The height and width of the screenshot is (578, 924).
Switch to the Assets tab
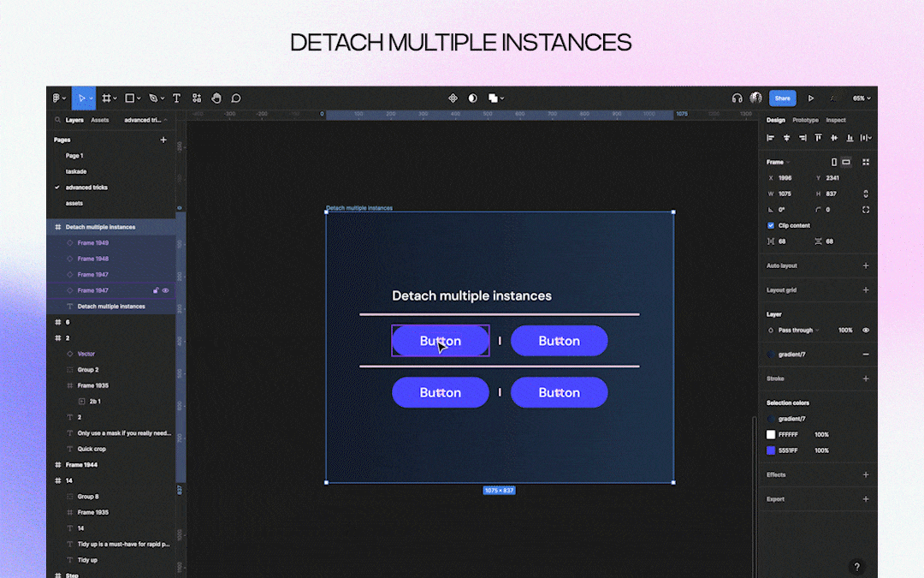pyautogui.click(x=99, y=121)
